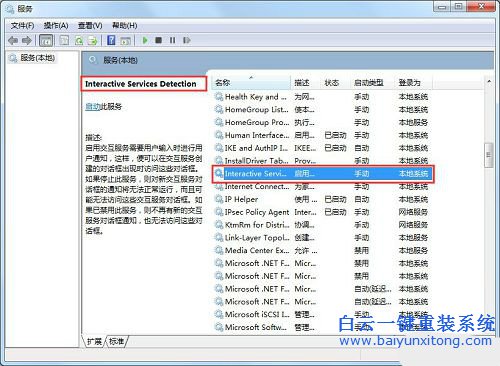Click the Export list toolbar icon
This screenshot has height=366, width=500.
tap(92, 41)
